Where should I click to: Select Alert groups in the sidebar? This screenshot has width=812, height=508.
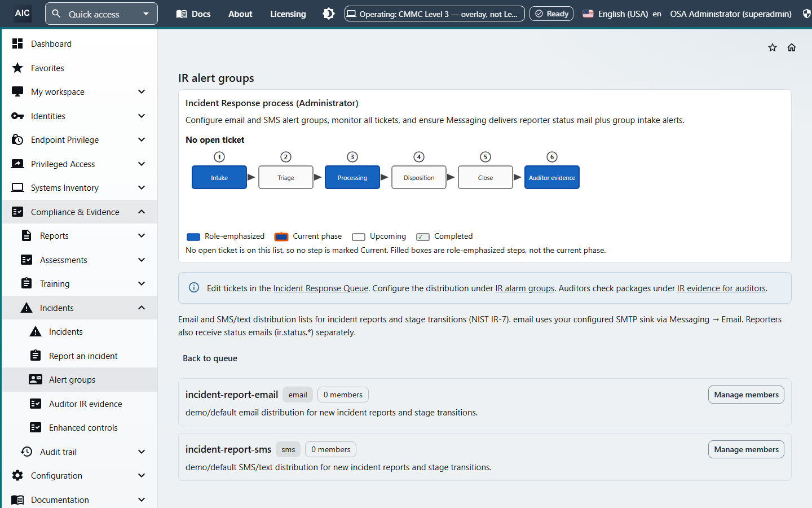[x=80, y=379]
